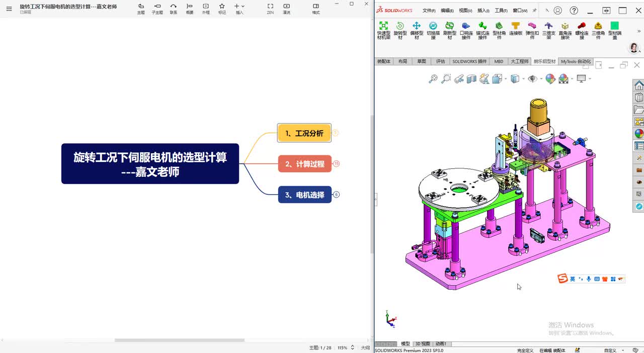
Task: Add a boundary with 外框 tool
Action: (x=206, y=9)
